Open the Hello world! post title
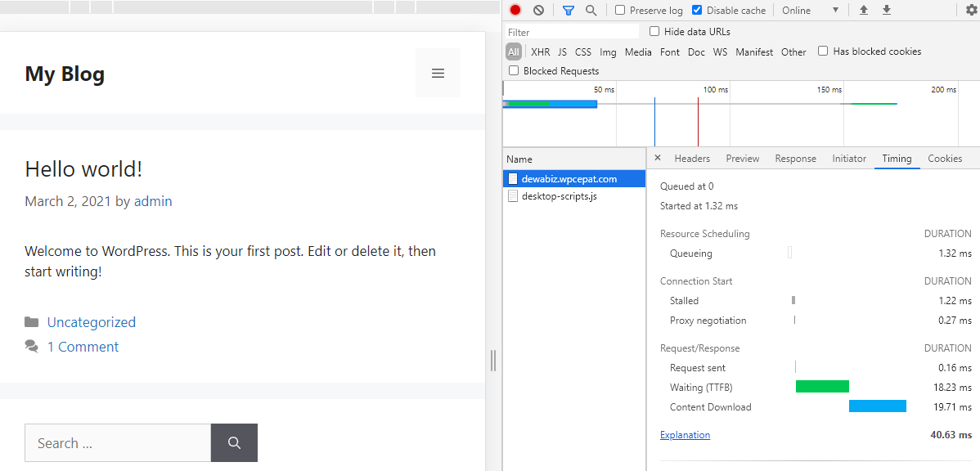Screen dimensions: 980x471 (83, 169)
